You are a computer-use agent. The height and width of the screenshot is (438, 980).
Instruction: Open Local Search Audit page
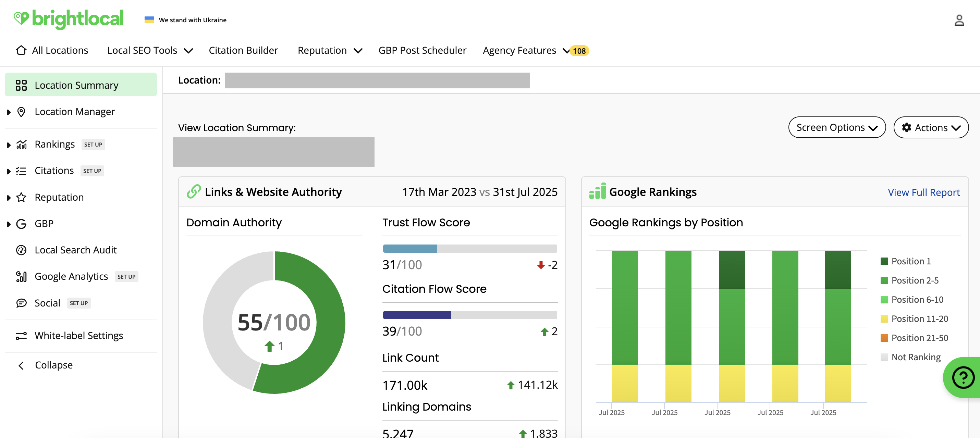coord(76,250)
